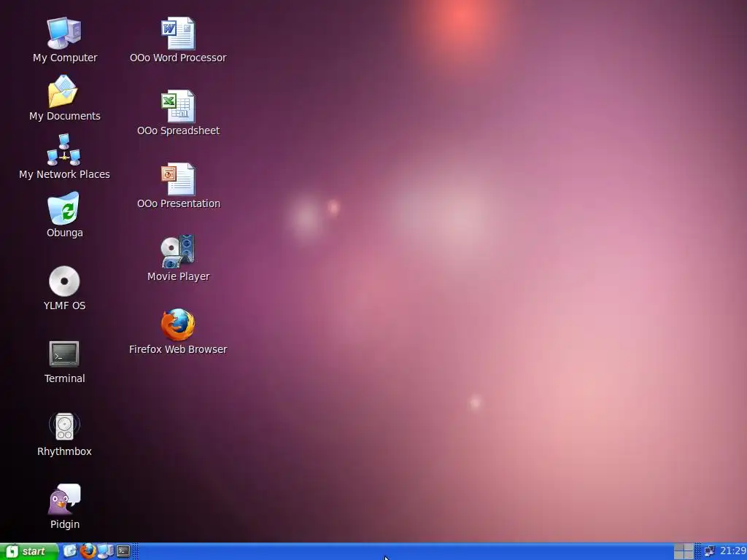747x560 pixels.
Task: Click the 21:29 taskbar clock
Action: click(732, 551)
